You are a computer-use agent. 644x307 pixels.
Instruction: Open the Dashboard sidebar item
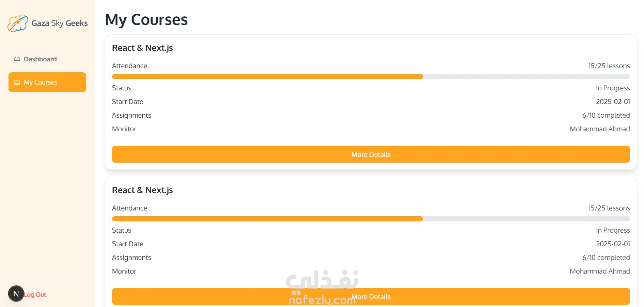coord(40,59)
